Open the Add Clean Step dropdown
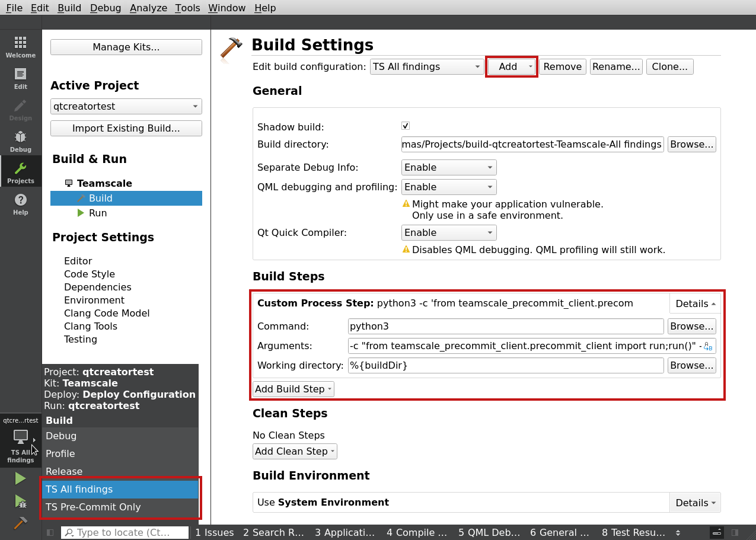 pyautogui.click(x=295, y=451)
